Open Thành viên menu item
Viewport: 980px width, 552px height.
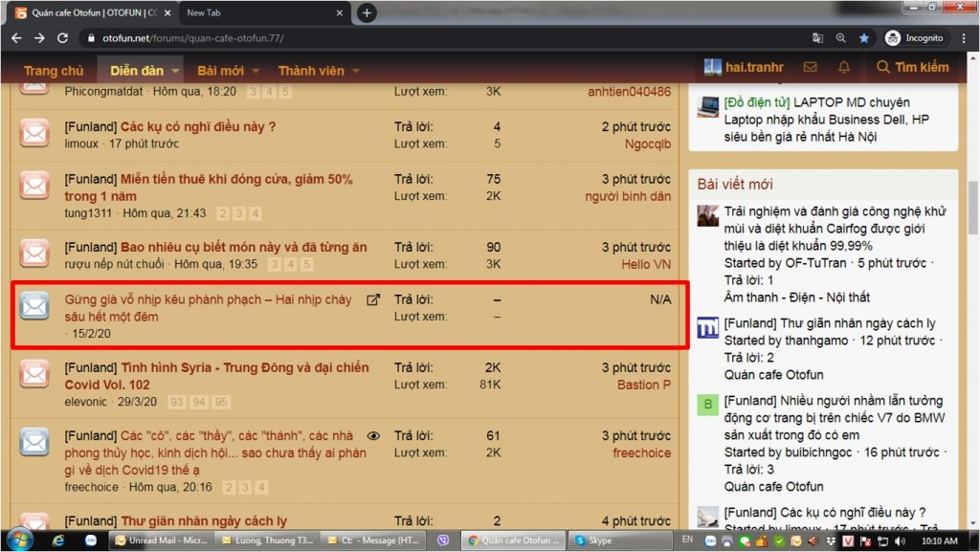[x=311, y=71]
